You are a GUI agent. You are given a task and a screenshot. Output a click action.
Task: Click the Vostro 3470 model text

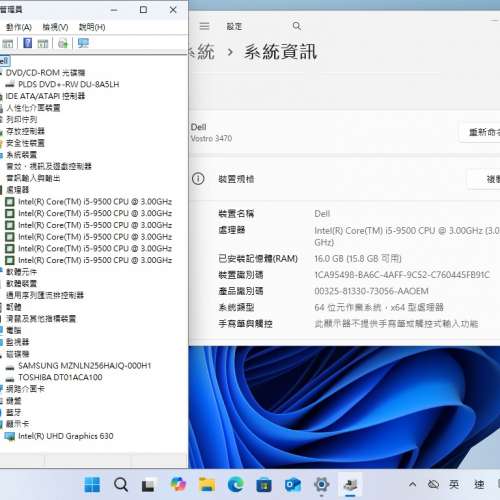tap(211, 139)
